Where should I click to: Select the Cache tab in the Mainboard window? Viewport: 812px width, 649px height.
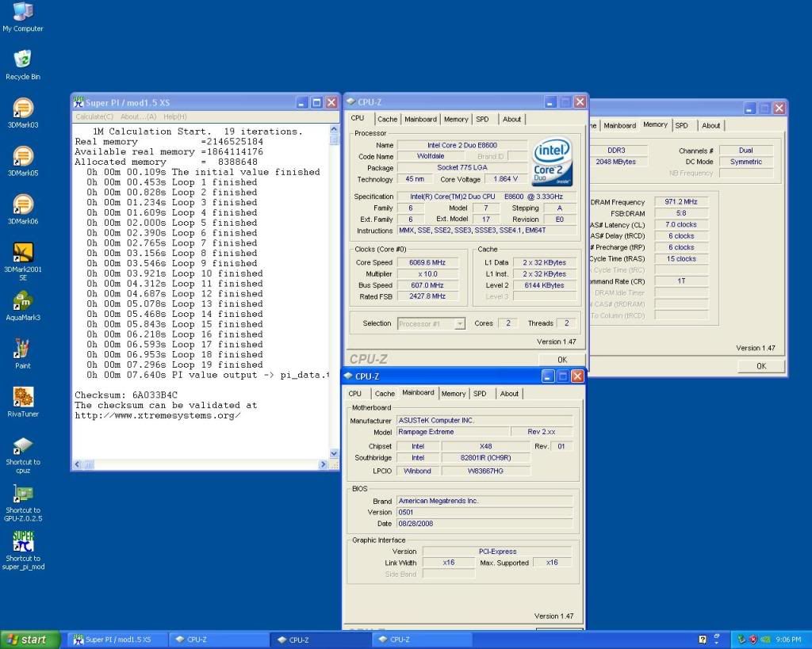coord(385,393)
